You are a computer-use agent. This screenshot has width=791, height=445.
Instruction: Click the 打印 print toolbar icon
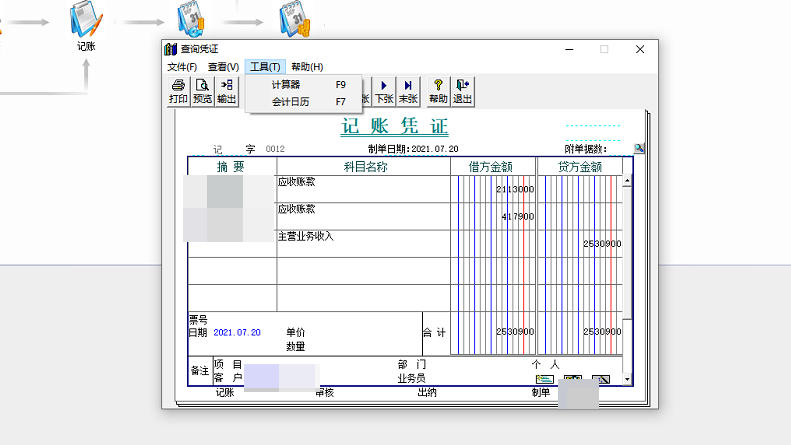[x=178, y=91]
